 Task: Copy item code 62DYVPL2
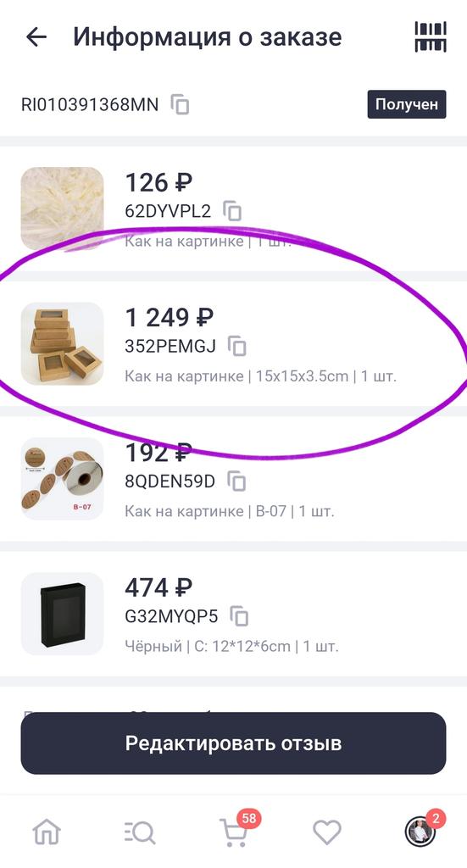pos(232,211)
